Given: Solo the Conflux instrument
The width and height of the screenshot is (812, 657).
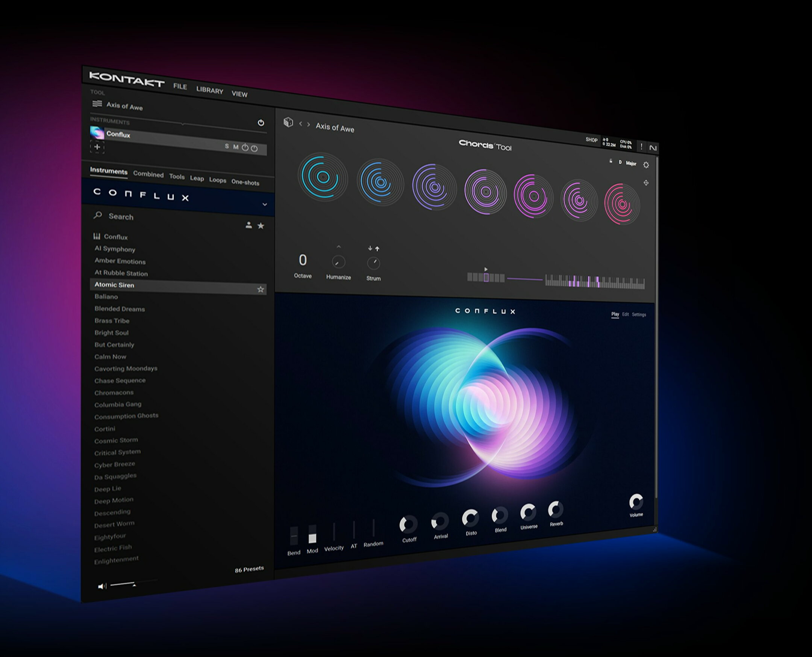Looking at the screenshot, I should [227, 146].
